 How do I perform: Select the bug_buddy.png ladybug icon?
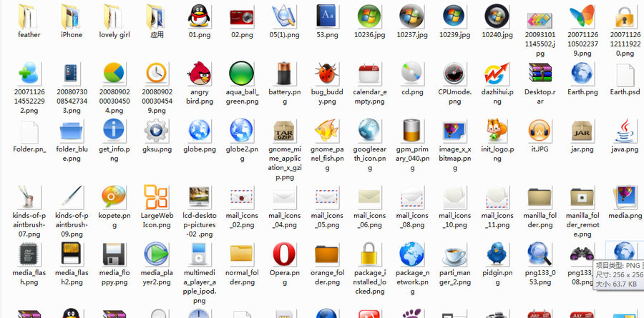(327, 74)
